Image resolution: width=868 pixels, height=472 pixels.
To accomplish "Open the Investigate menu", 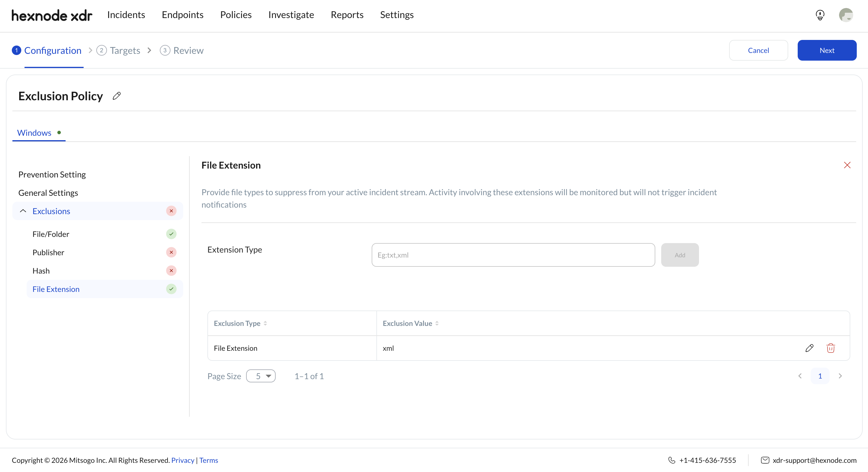I will pyautogui.click(x=291, y=15).
